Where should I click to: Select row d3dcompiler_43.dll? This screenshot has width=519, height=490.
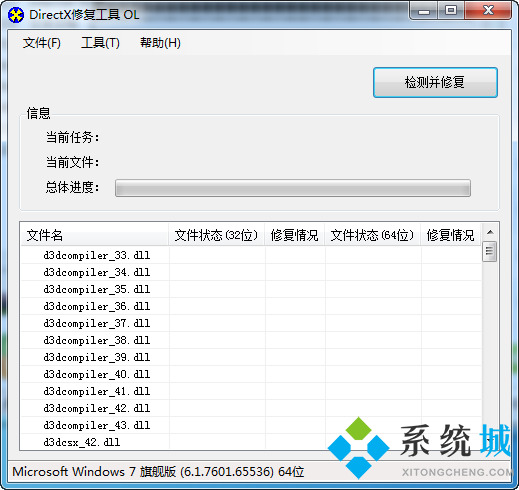[251, 425]
